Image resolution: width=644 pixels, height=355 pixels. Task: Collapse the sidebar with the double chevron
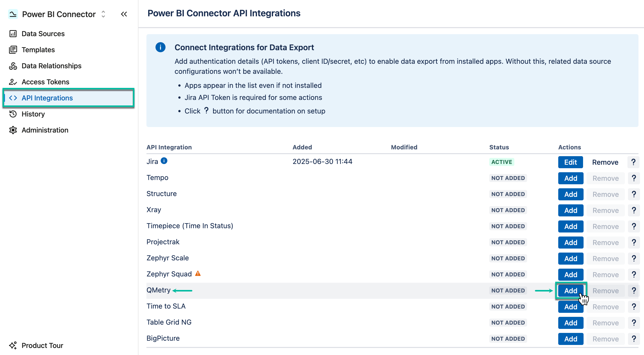124,14
